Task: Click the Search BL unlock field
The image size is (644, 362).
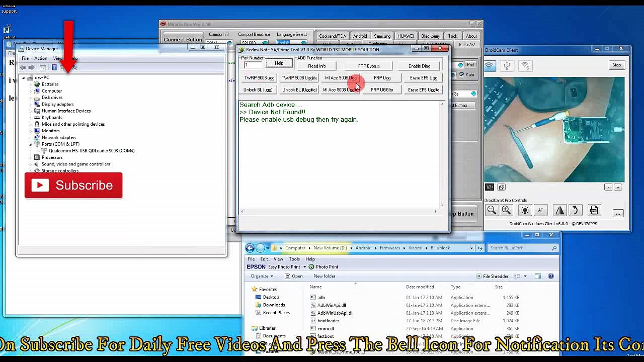Action: (x=523, y=248)
